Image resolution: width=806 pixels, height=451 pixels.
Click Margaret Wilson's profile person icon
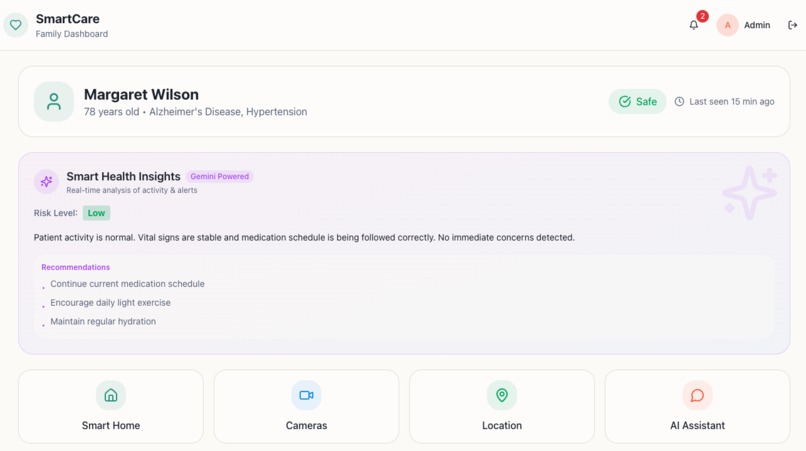53,101
